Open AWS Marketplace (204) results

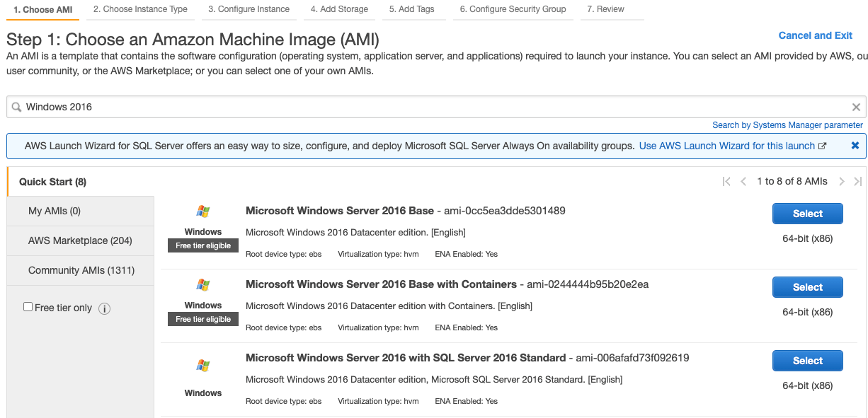pos(80,240)
